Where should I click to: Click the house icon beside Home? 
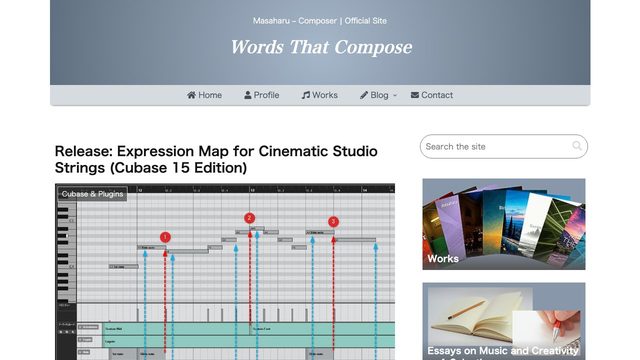[x=191, y=95]
